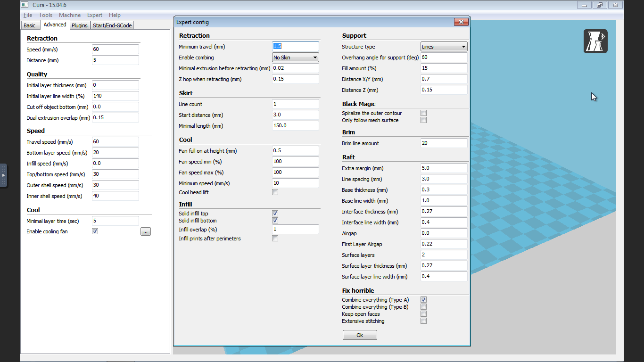Uncheck Combine everything (Type-A)
Image resolution: width=644 pixels, height=362 pixels.
(x=423, y=300)
